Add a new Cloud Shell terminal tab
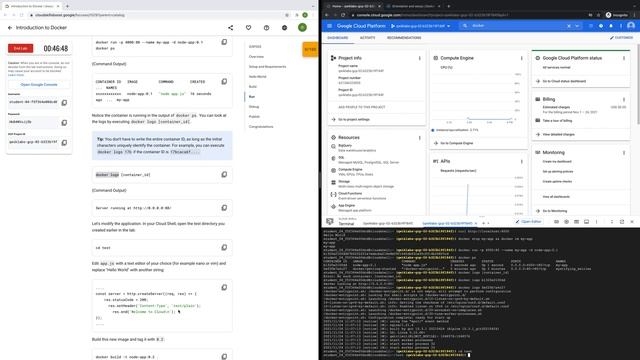Image resolution: width=640 pixels, height=360 pixels. click(x=484, y=223)
